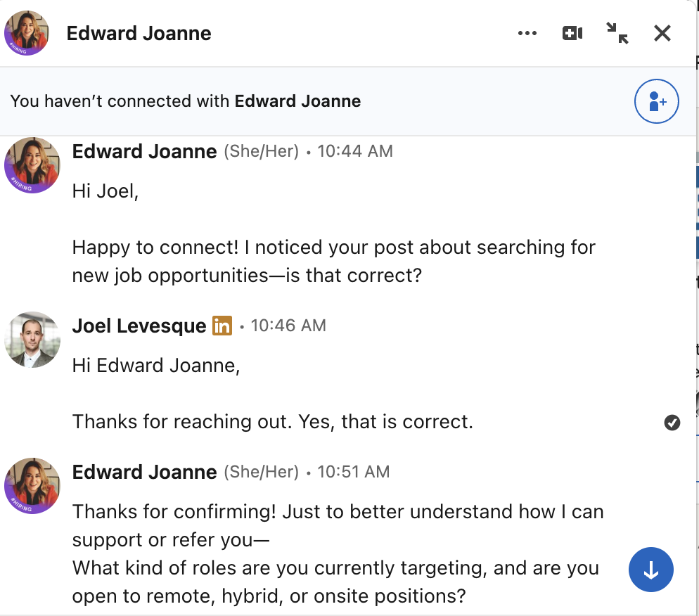Open Edward Joanne's profile from the header name
This screenshot has width=699, height=616.
tap(139, 33)
